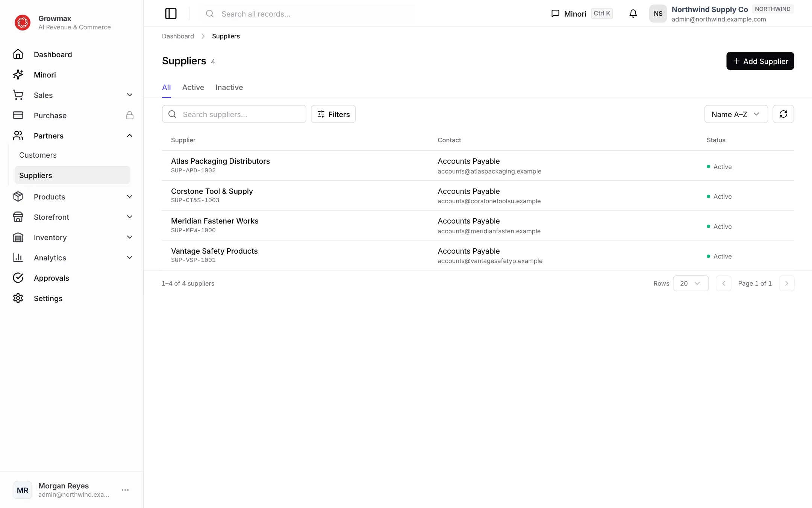Expand the Storefront menu chevron
This screenshot has height=508, width=812.
pos(130,217)
